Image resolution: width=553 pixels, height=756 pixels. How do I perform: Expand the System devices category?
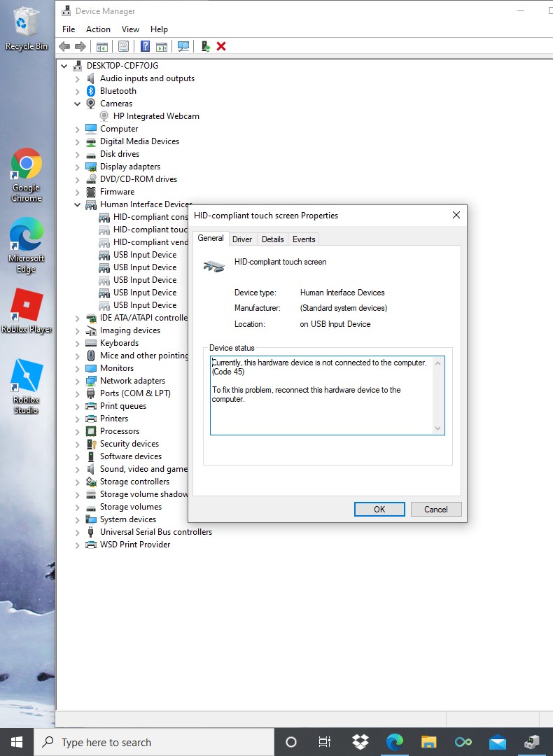77,519
